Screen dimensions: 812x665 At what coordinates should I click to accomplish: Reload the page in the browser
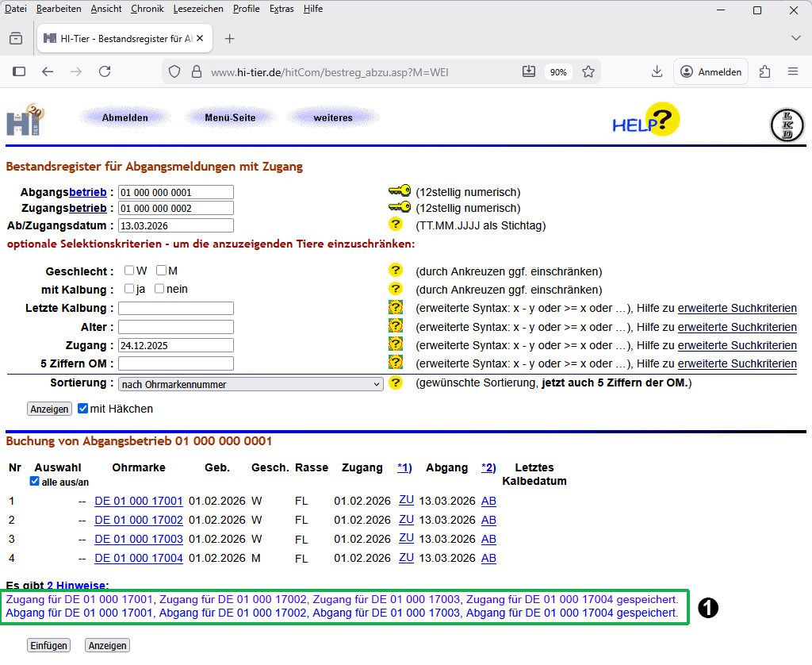tap(105, 71)
